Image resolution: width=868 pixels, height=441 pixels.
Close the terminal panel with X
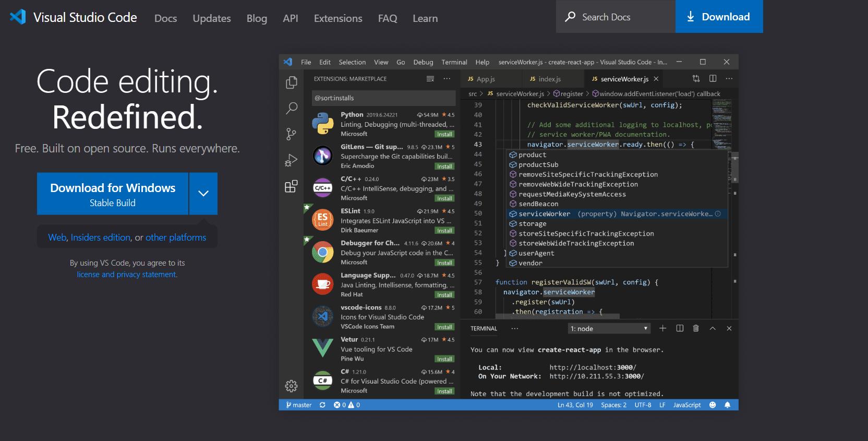(729, 328)
